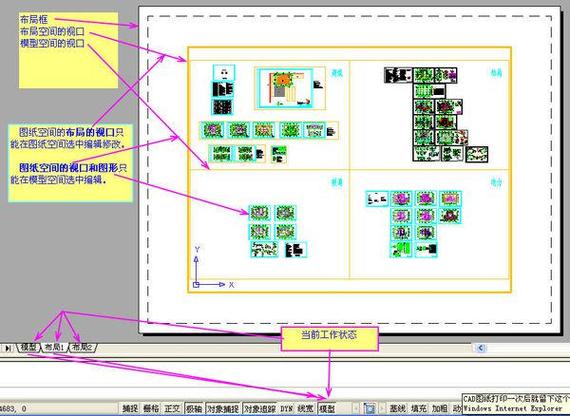Viewport: 570px width, 416px height.
Task: Toggle 捕捉 snap mode in status bar
Action: pyautogui.click(x=130, y=409)
